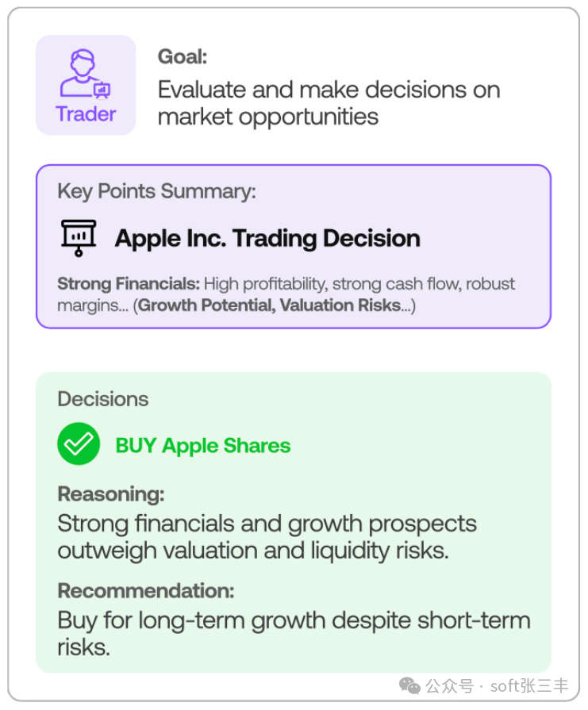The height and width of the screenshot is (710, 588).
Task: Click "Growth Potential, Valuation Risks" bold text
Action: [x=270, y=305]
